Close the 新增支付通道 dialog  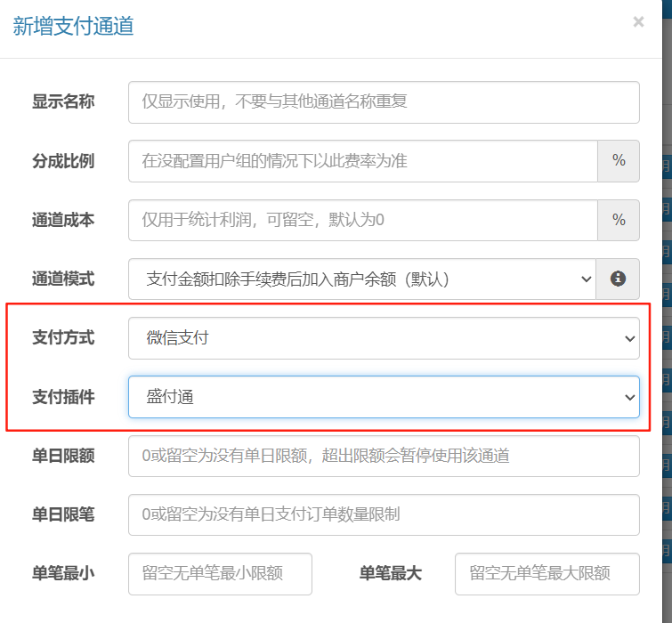coord(638,22)
